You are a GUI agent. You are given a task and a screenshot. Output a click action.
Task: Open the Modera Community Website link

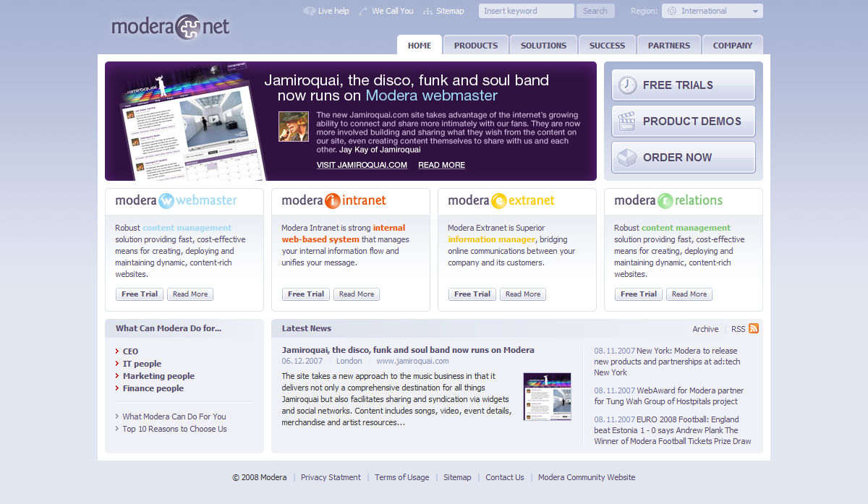click(587, 477)
